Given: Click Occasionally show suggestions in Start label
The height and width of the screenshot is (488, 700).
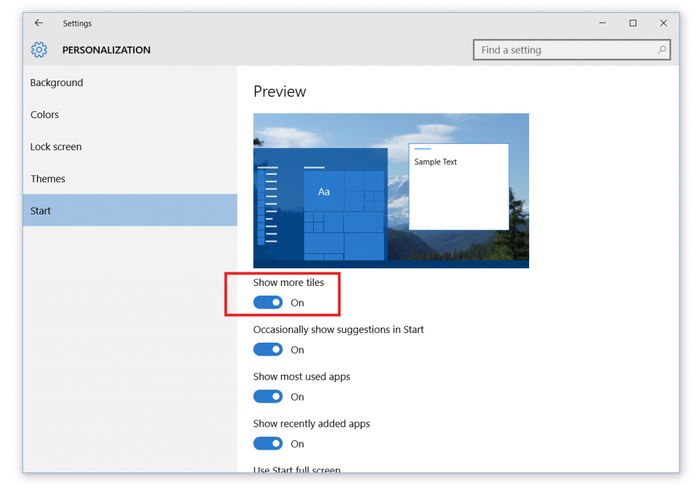Looking at the screenshot, I should (338, 330).
